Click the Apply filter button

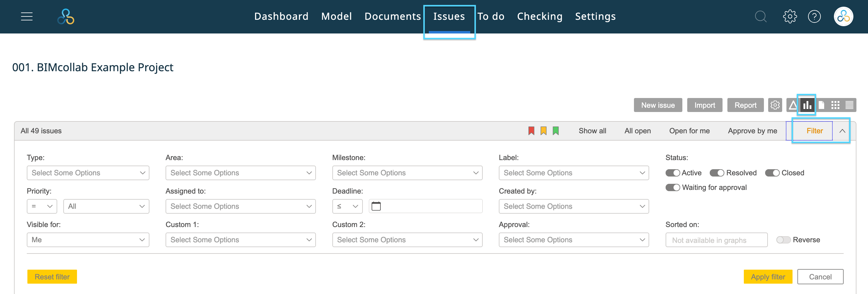tap(768, 276)
